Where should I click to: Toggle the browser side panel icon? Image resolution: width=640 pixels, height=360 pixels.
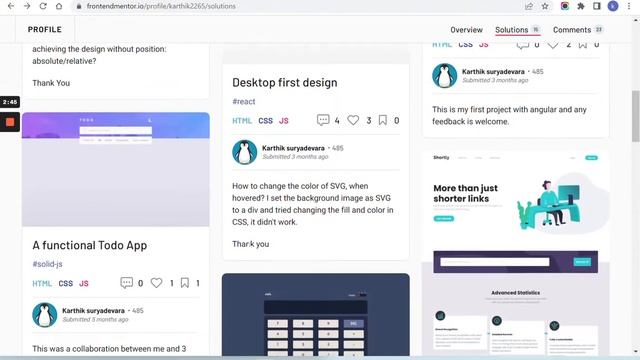pos(597,6)
